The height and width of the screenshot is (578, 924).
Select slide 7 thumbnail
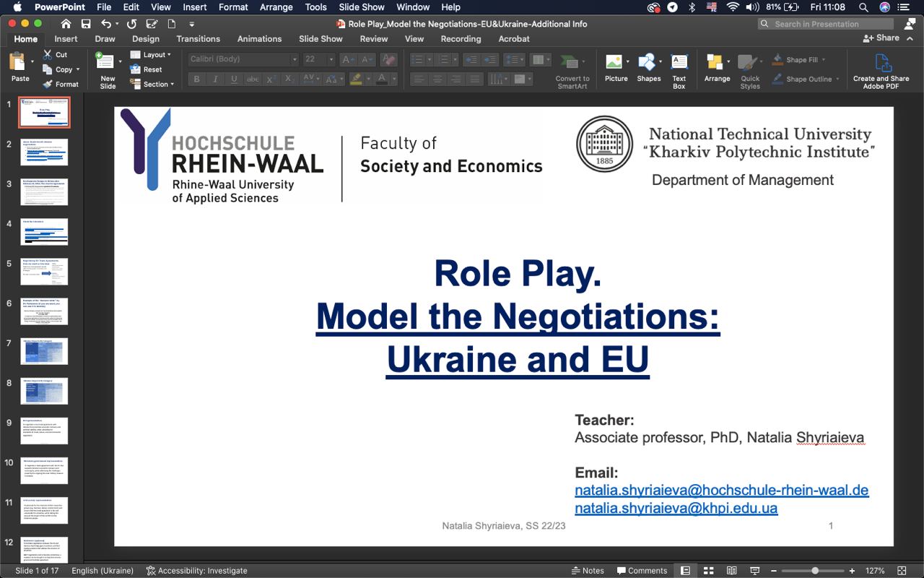point(44,351)
